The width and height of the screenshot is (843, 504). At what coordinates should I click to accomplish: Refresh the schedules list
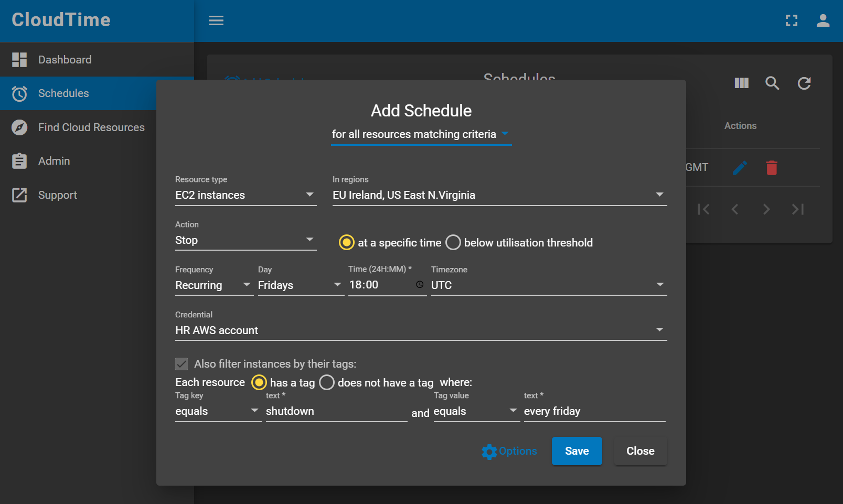tap(804, 83)
